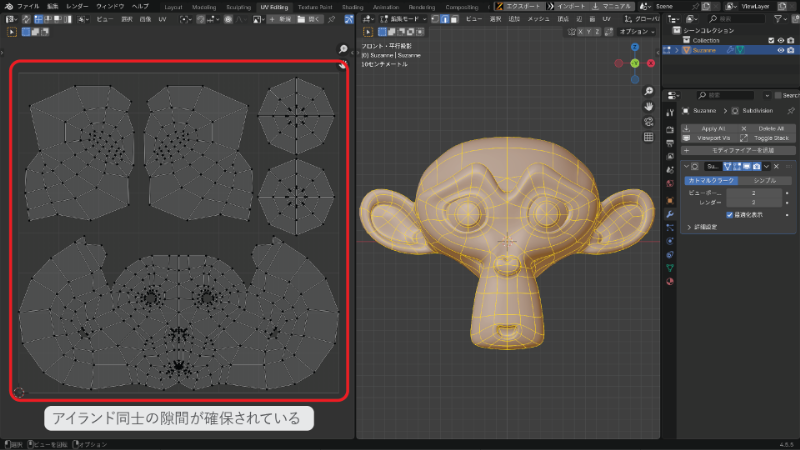
Task: Click the viewport zoom magnifier icon
Action: (648, 91)
